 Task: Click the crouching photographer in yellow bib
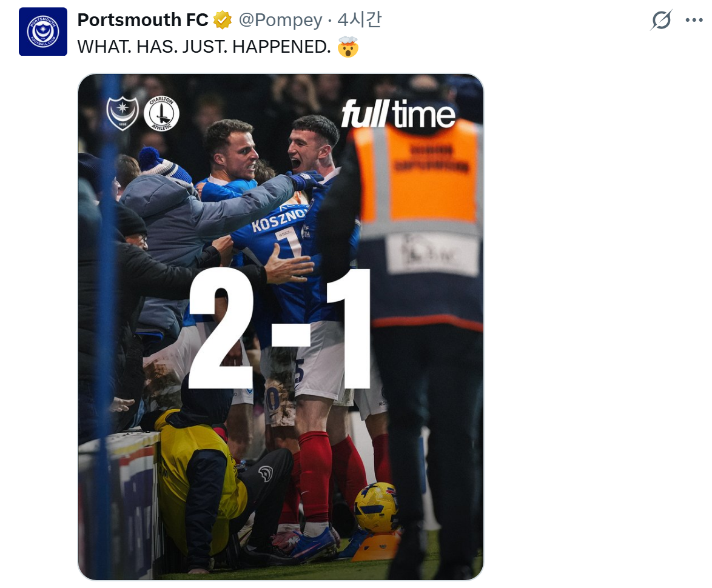click(218, 476)
